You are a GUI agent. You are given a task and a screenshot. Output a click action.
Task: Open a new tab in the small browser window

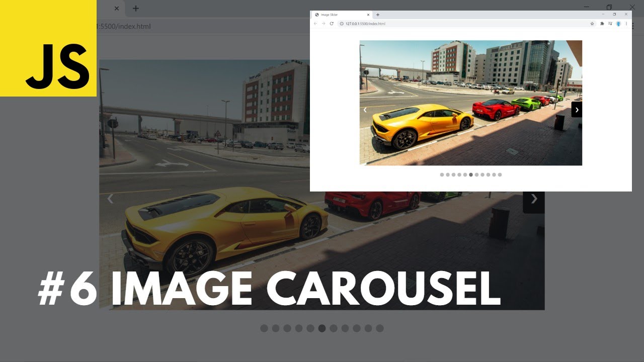pos(378,15)
